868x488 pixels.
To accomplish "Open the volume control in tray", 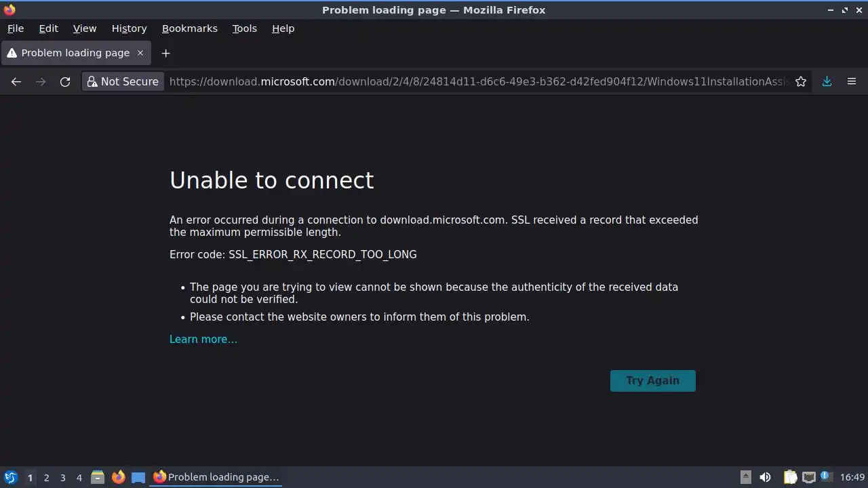I will pos(765,477).
